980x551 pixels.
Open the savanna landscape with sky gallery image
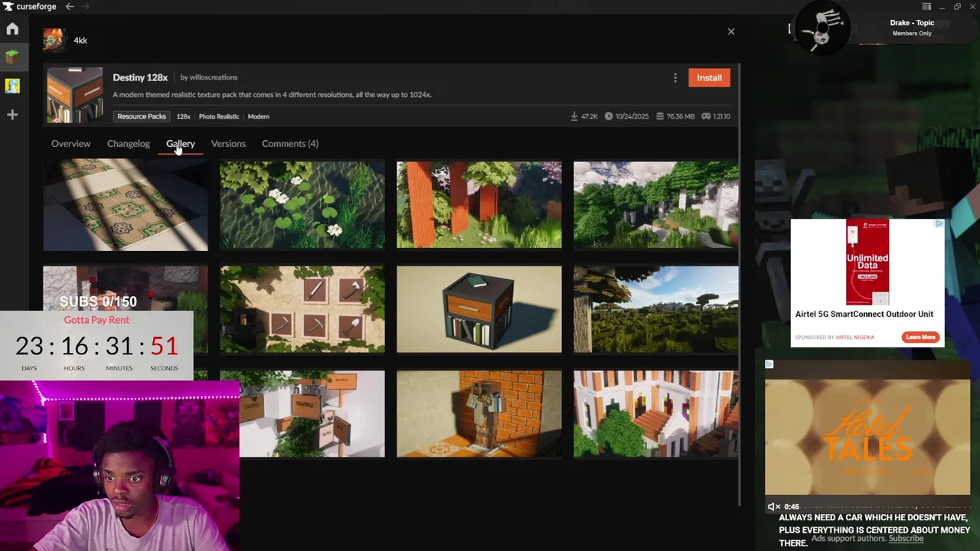656,309
